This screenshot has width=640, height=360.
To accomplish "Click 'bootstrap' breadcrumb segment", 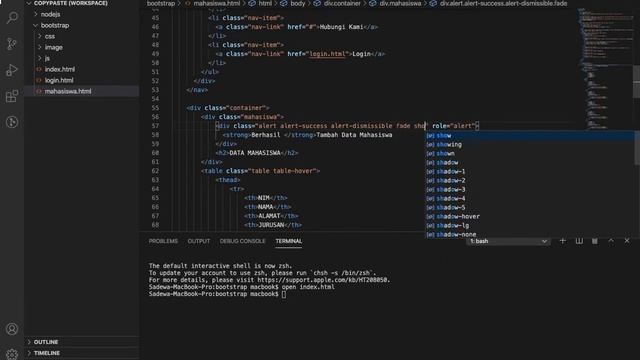I will pyautogui.click(x=161, y=3).
